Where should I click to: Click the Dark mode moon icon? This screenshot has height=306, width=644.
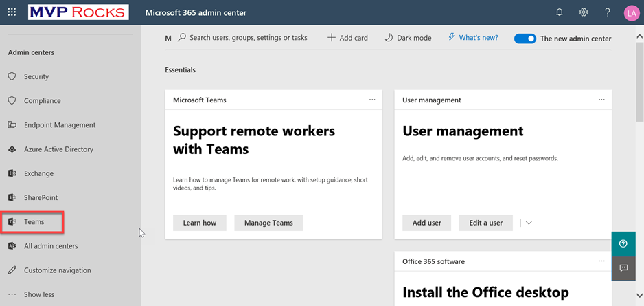(389, 38)
